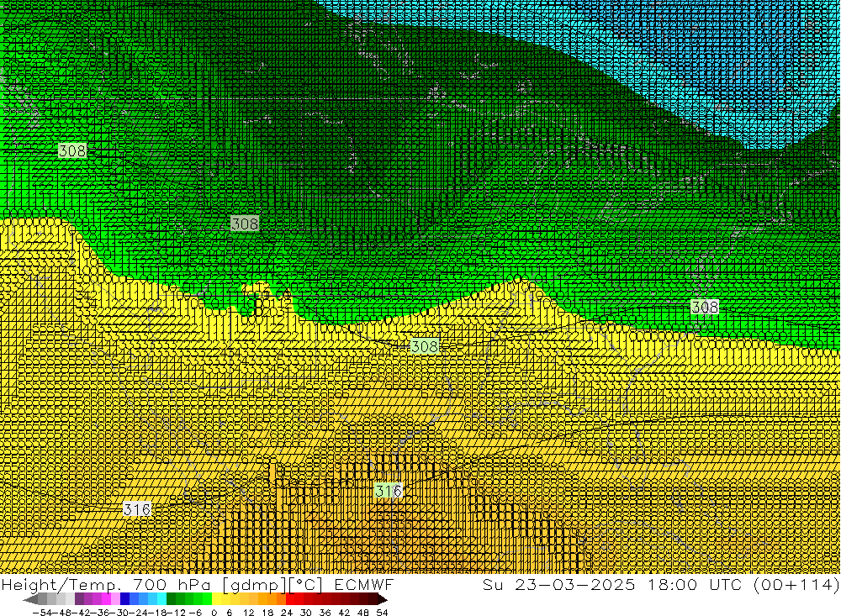841x616 pixels.
Task: Pick the cyan legend swatch near -18
Action: pos(162,599)
